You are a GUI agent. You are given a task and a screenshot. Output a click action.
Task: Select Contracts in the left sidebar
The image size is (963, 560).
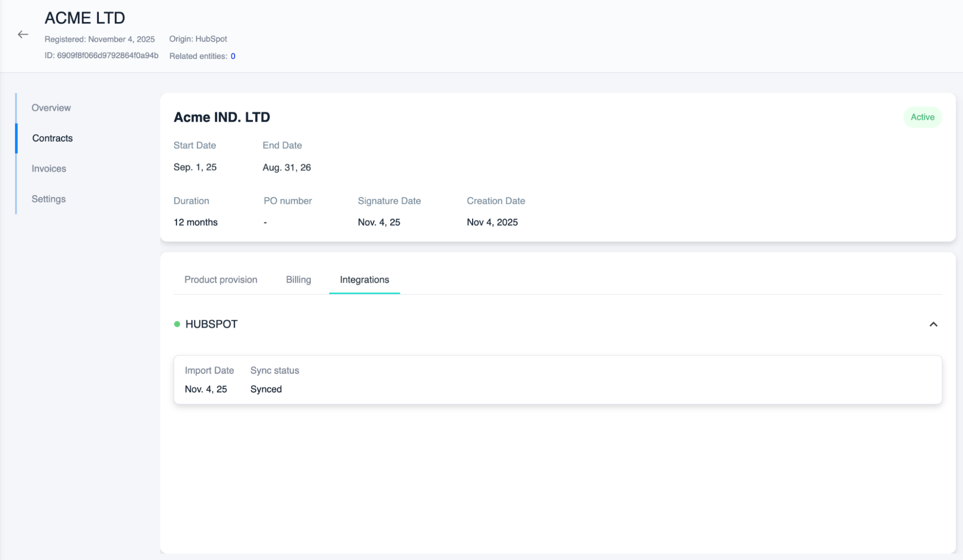(52, 138)
